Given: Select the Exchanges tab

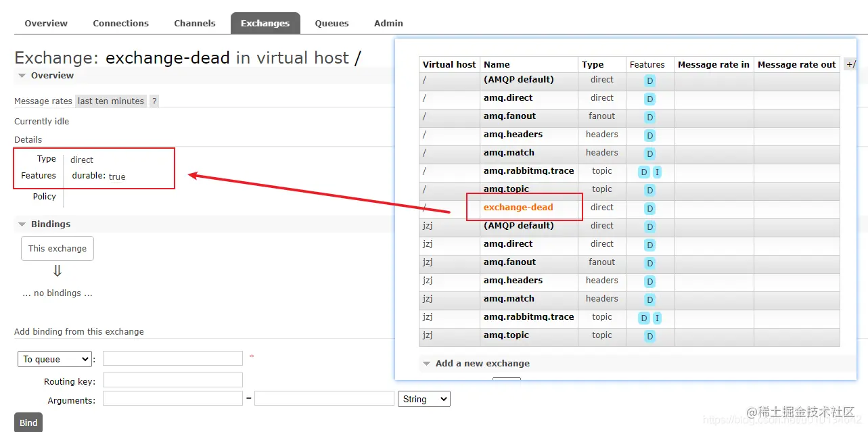Looking at the screenshot, I should pos(265,23).
